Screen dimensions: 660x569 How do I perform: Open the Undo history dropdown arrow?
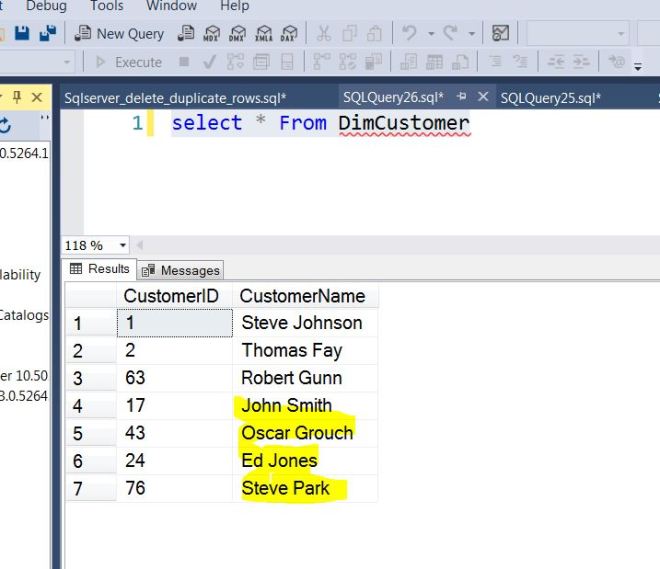pyautogui.click(x=429, y=34)
